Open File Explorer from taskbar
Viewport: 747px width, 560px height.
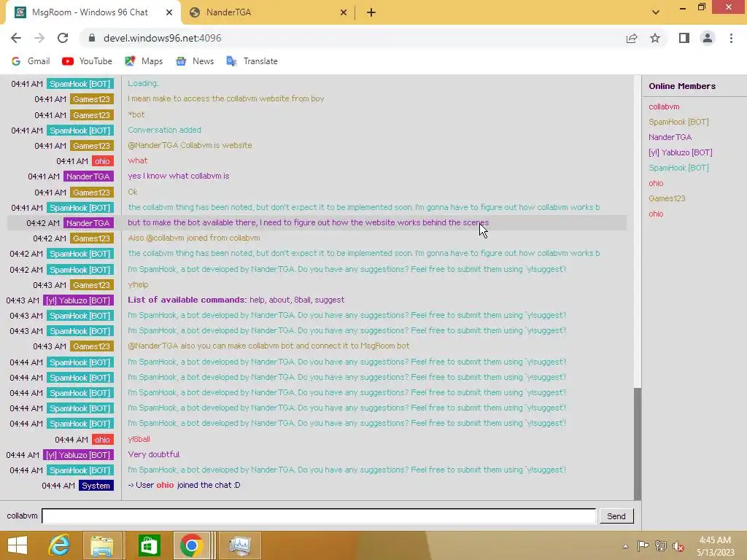(x=102, y=545)
